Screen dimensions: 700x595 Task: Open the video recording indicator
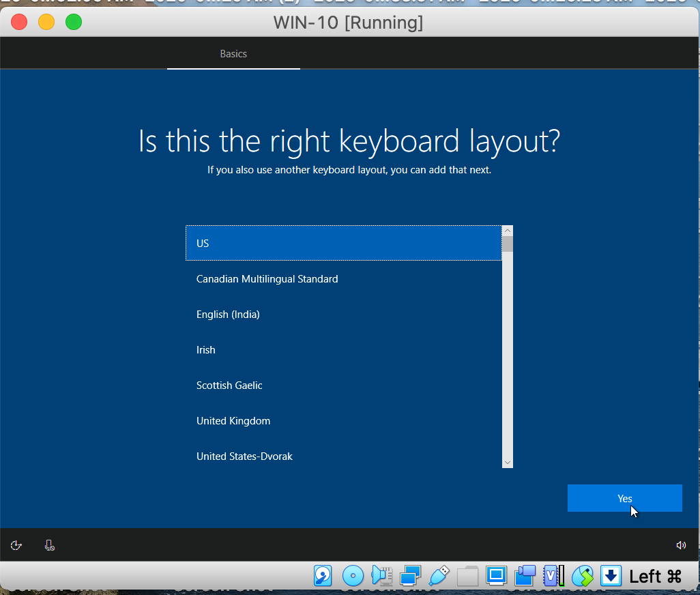coord(525,576)
